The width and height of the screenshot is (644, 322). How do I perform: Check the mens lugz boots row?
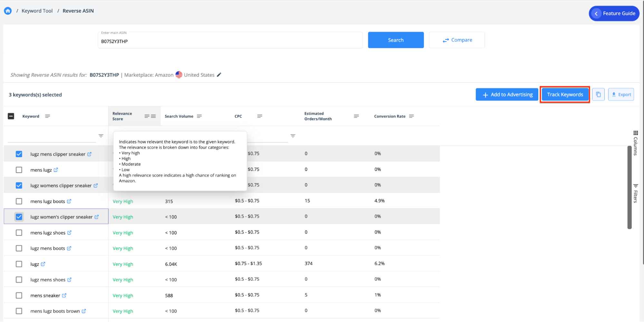[x=19, y=201]
